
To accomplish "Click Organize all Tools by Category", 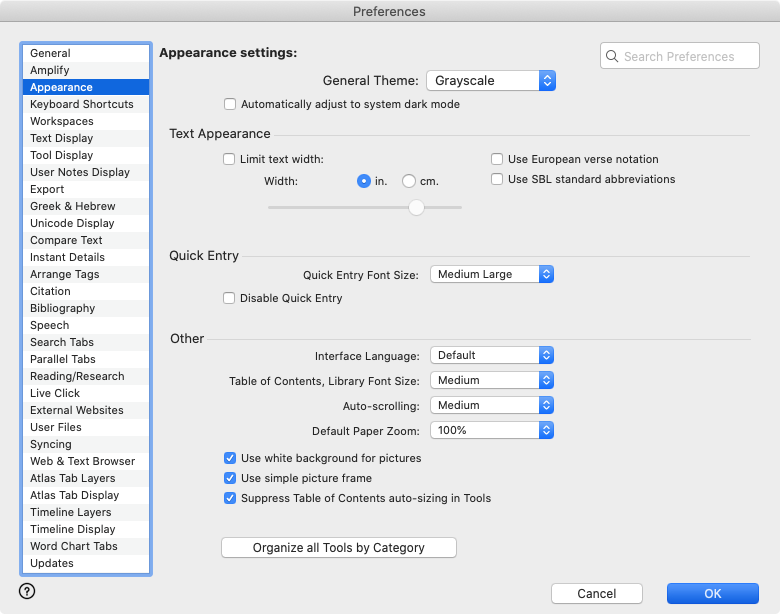I will pos(338,547).
